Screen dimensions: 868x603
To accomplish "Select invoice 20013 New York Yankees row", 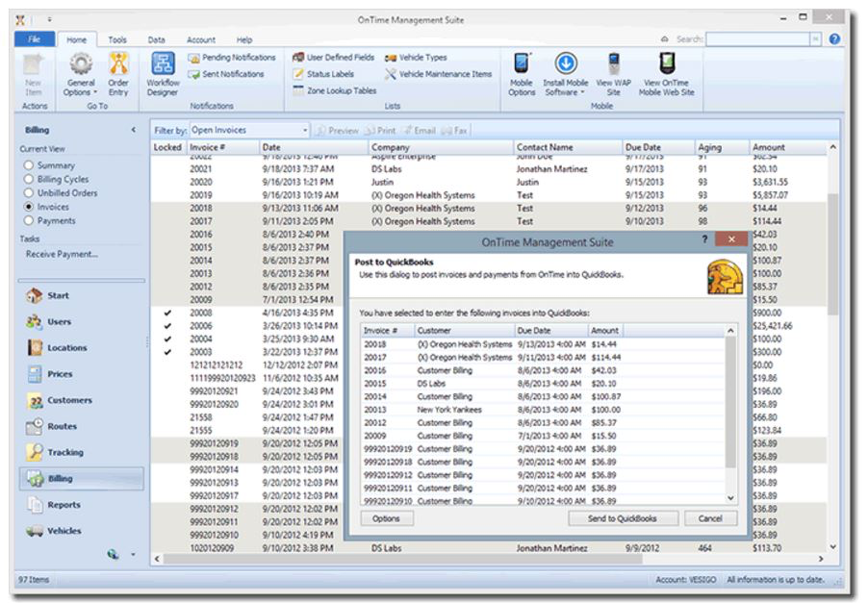I will pos(543,410).
